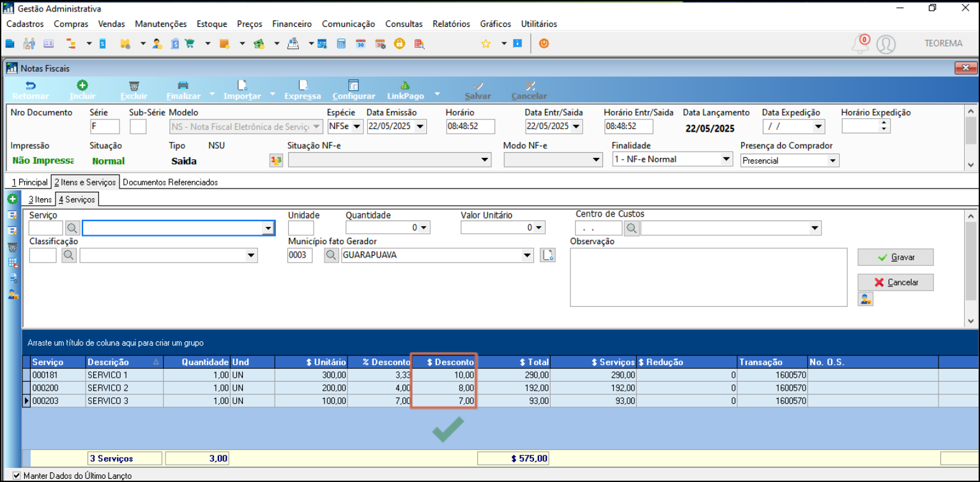Click the Situação NF-e sequence number icon

276,160
